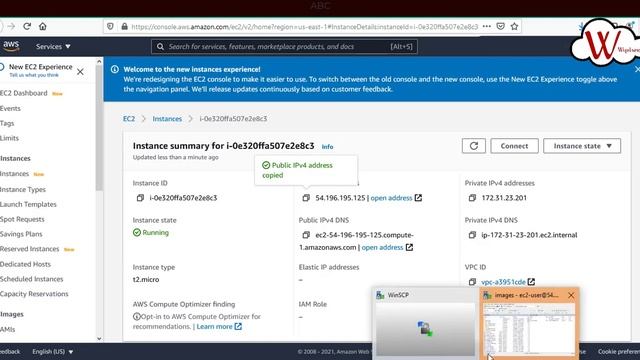640x360 pixels.
Task: Copy the Instance ID value icon
Action: tap(140, 198)
